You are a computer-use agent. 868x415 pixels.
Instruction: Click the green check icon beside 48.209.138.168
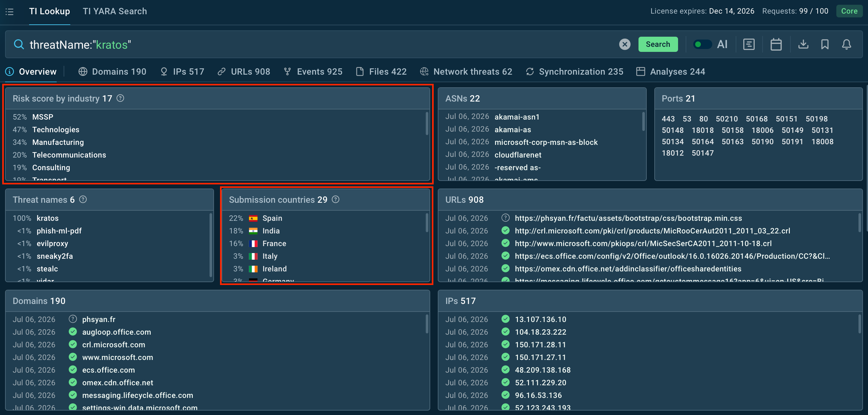(x=505, y=369)
